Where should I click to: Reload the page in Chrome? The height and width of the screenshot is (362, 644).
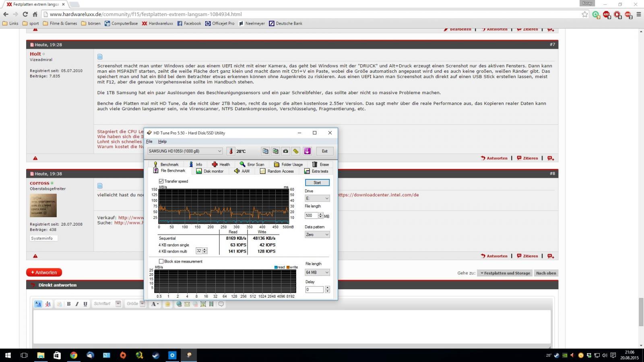[x=25, y=14]
